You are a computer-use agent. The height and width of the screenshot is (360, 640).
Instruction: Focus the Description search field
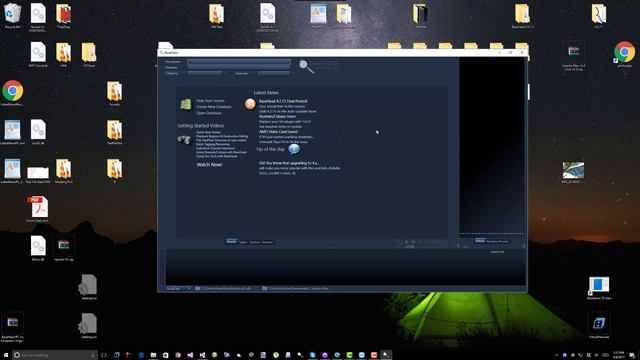239,62
